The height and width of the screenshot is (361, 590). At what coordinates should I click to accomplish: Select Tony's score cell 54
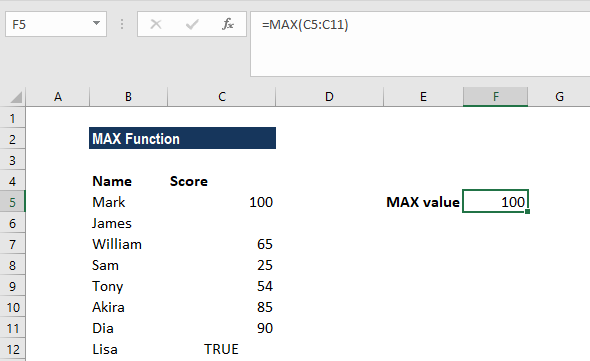[x=222, y=286]
